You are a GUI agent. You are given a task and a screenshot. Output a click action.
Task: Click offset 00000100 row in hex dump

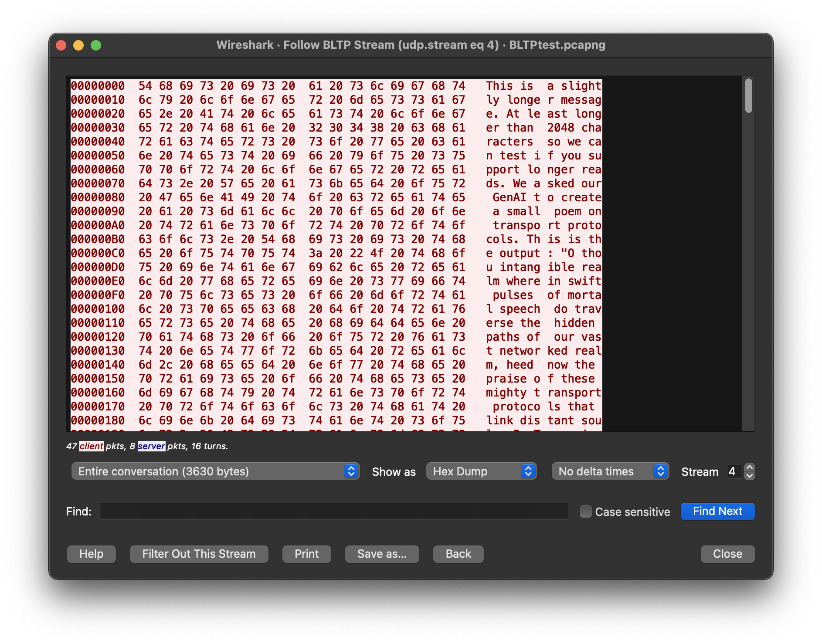point(336,309)
